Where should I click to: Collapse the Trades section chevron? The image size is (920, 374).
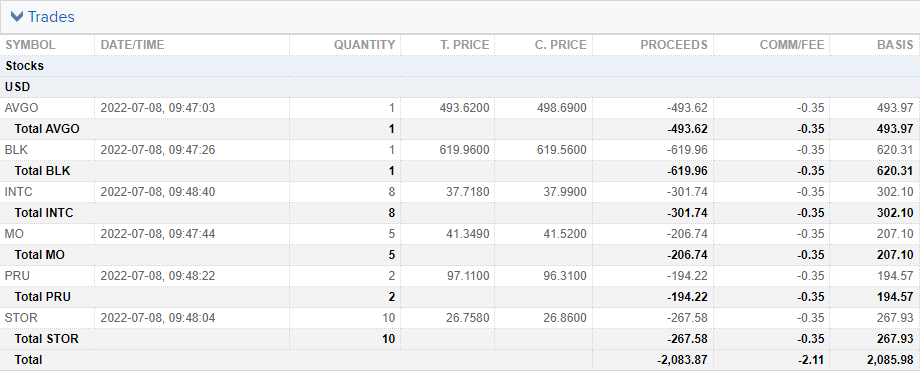tap(17, 17)
